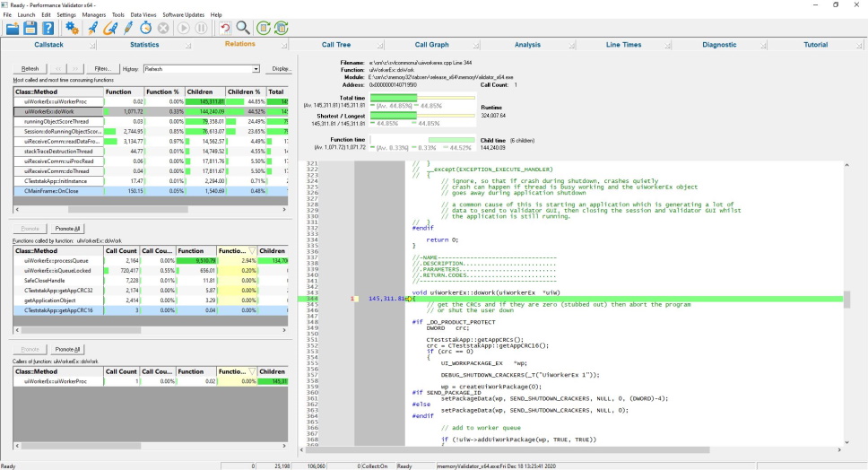Open settings with the gears icon

[72, 28]
